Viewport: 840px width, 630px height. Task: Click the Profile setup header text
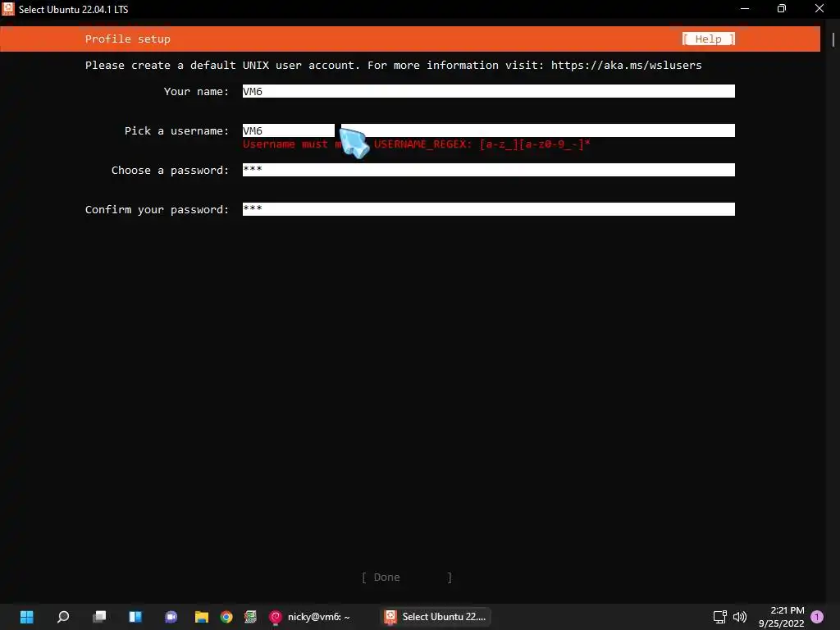click(x=127, y=39)
